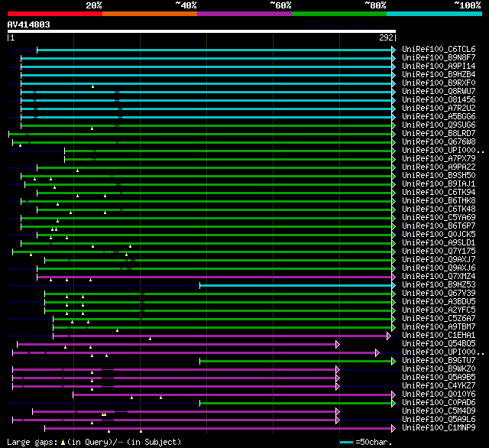This screenshot has width=489, height=448.
Task: Click the UniRef100_B9HZB4 label
Action: [439, 75]
